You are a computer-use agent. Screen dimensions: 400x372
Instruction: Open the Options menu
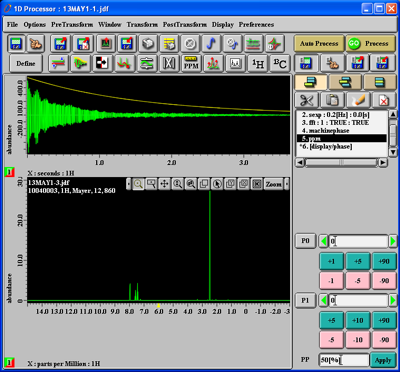coord(35,25)
